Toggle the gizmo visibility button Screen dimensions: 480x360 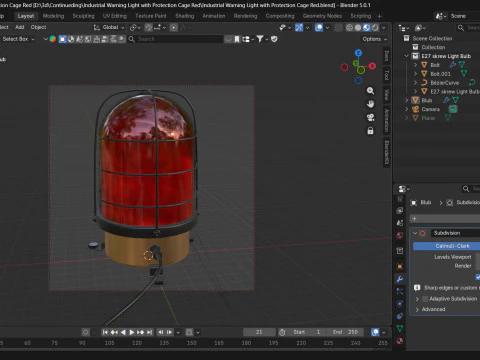point(299,27)
